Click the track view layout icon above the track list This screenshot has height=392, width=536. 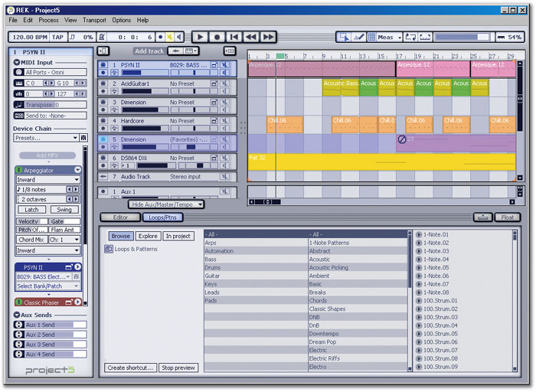(230, 51)
